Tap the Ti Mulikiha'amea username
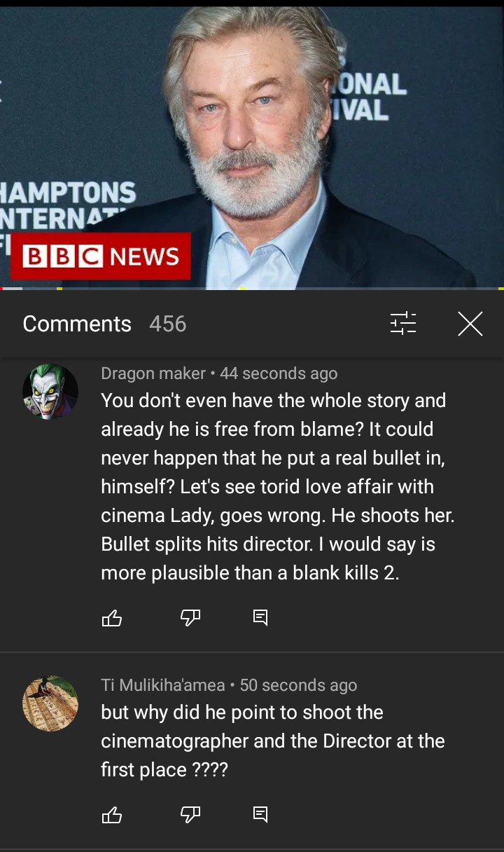 point(163,685)
